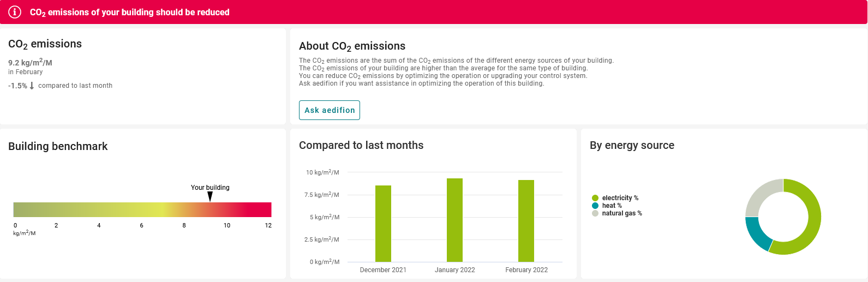The image size is (868, 282).
Task: Click the 'in February' text
Action: pyautogui.click(x=26, y=72)
